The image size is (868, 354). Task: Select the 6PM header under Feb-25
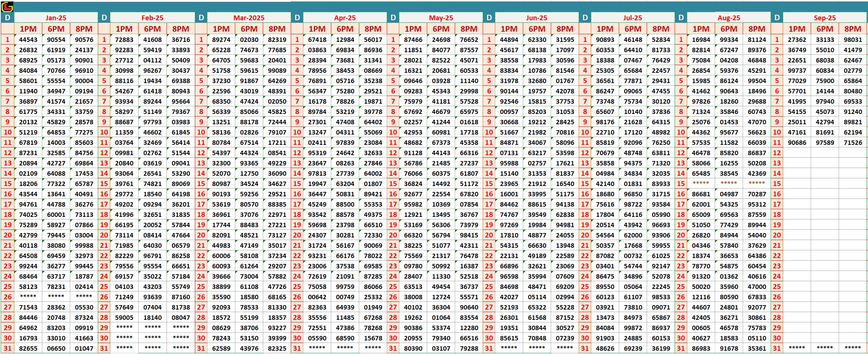coord(152,29)
